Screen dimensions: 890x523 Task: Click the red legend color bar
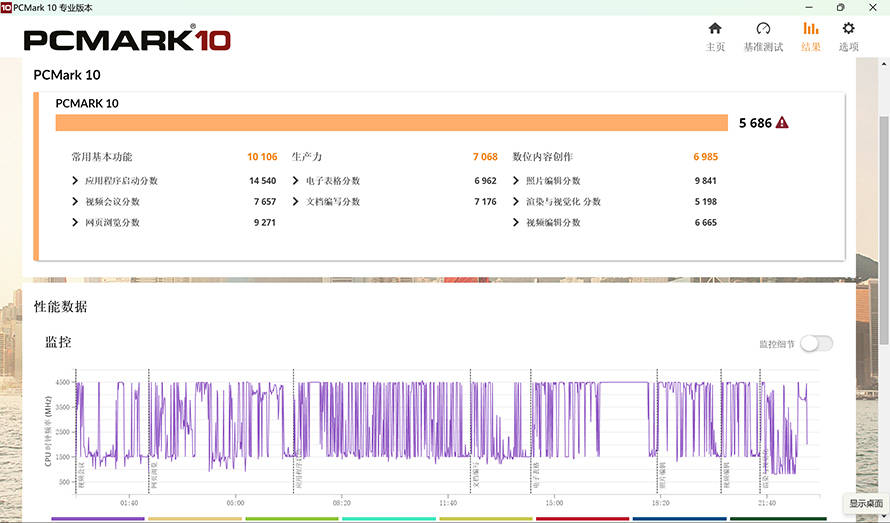click(x=582, y=518)
